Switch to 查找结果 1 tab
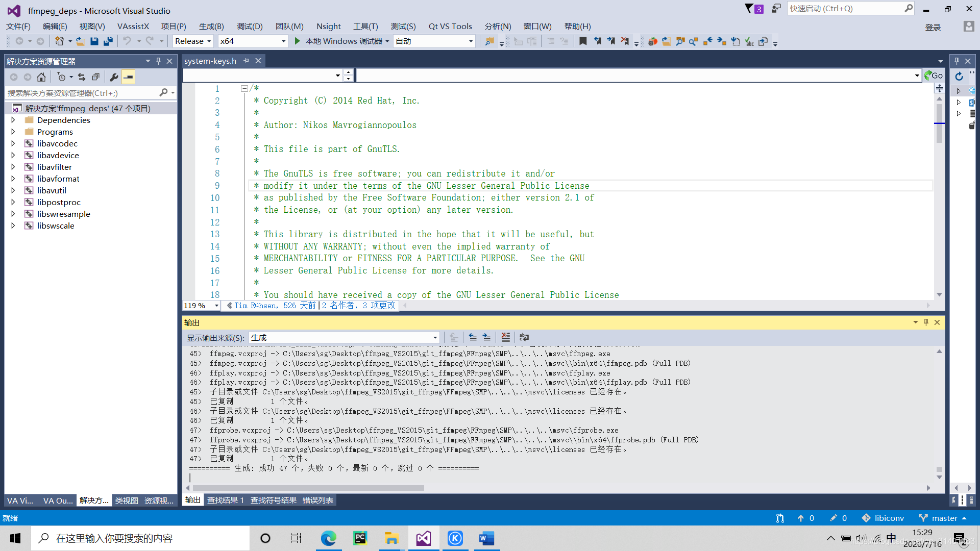The image size is (980, 551). click(226, 500)
